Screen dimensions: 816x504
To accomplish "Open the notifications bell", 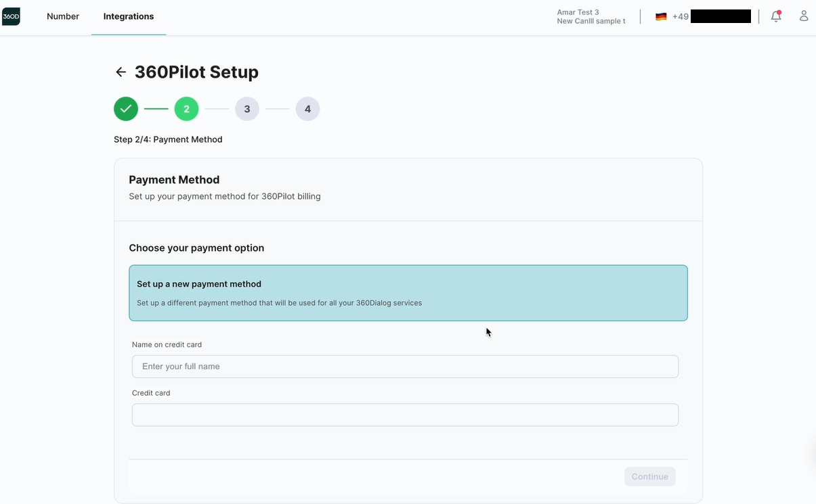I will click(x=776, y=16).
